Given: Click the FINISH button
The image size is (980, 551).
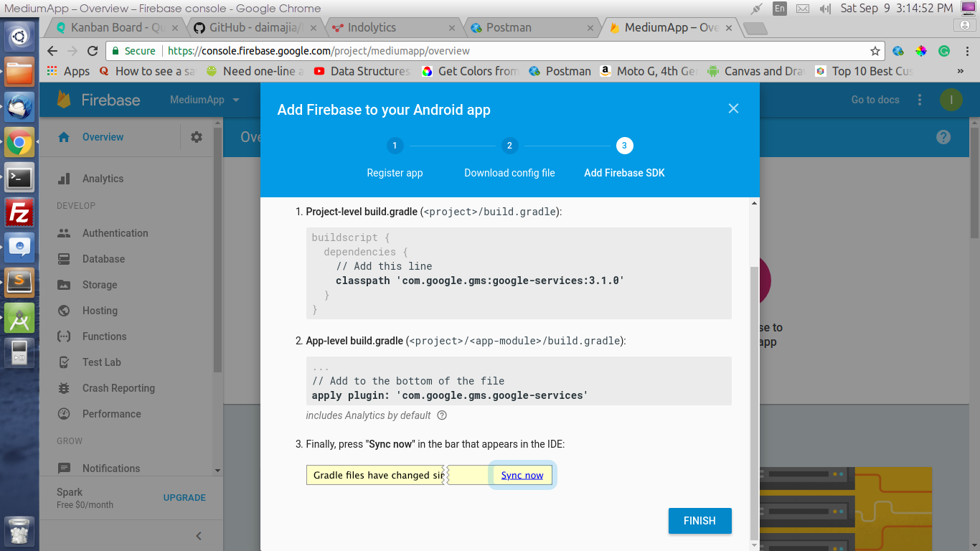Looking at the screenshot, I should 699,521.
